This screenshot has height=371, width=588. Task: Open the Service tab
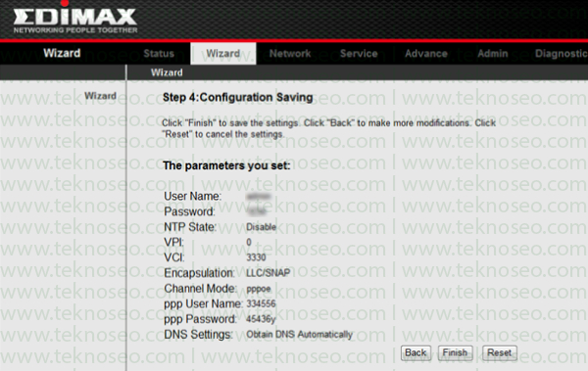359,54
